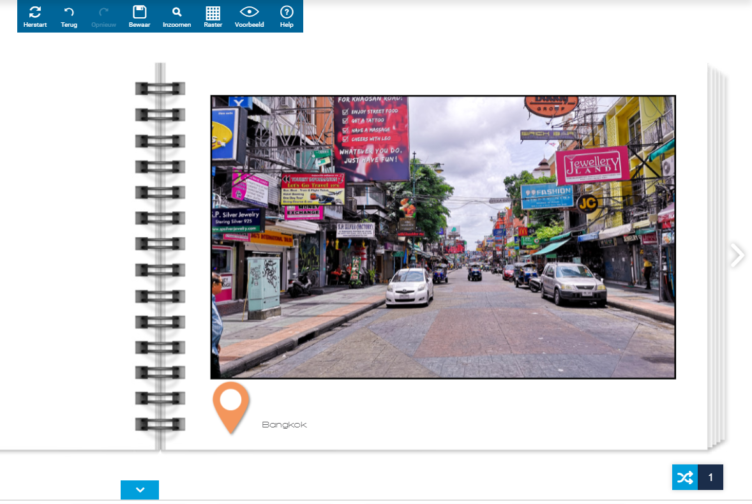Toggle the Raster grid overlay
752x504 pixels.
[x=213, y=15]
